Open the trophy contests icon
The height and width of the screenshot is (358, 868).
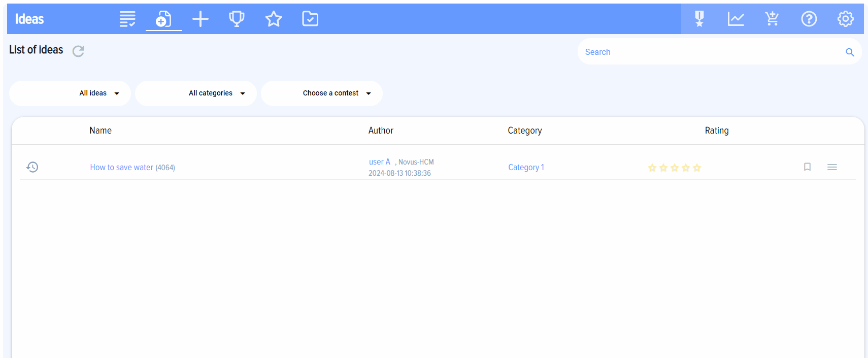pos(237,19)
